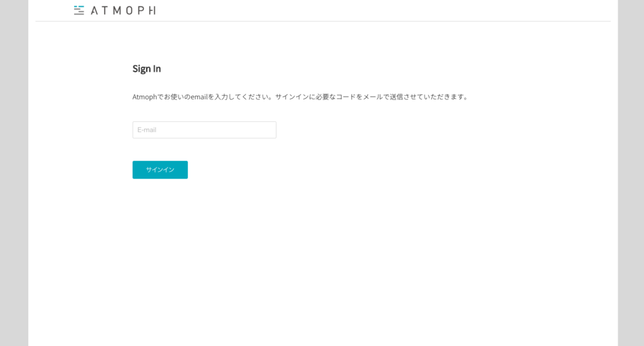Click empty white area below sign-in button

[x=323, y=263]
